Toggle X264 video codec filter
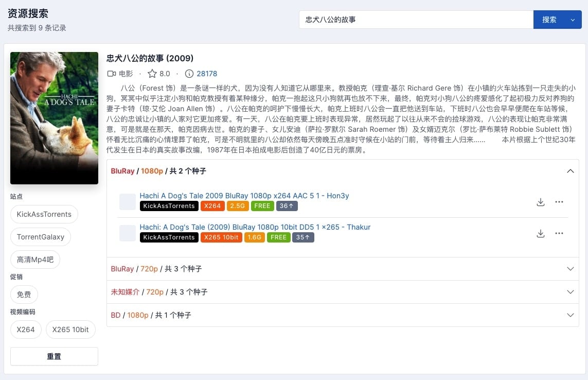The width and height of the screenshot is (588, 380). tap(26, 330)
